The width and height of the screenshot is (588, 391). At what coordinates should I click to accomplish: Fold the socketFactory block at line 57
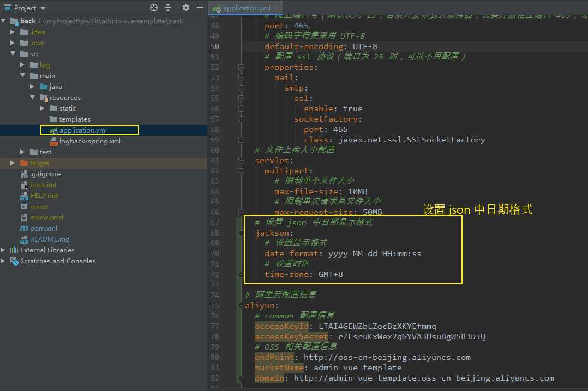(241, 119)
